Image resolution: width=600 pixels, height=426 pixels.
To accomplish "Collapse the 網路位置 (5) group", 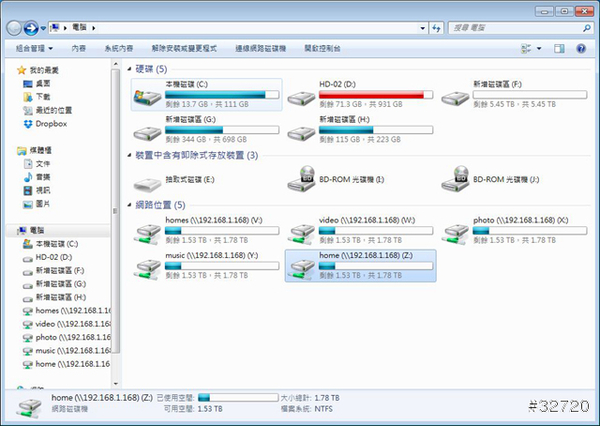I will [x=129, y=205].
